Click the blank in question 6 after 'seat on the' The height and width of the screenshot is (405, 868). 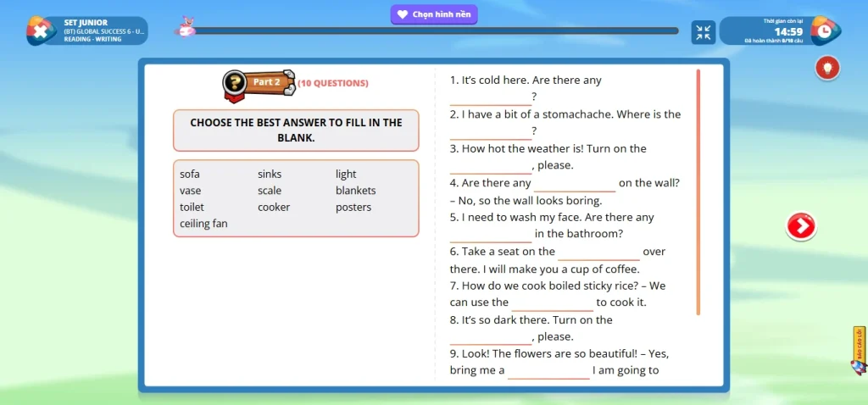pos(599,252)
